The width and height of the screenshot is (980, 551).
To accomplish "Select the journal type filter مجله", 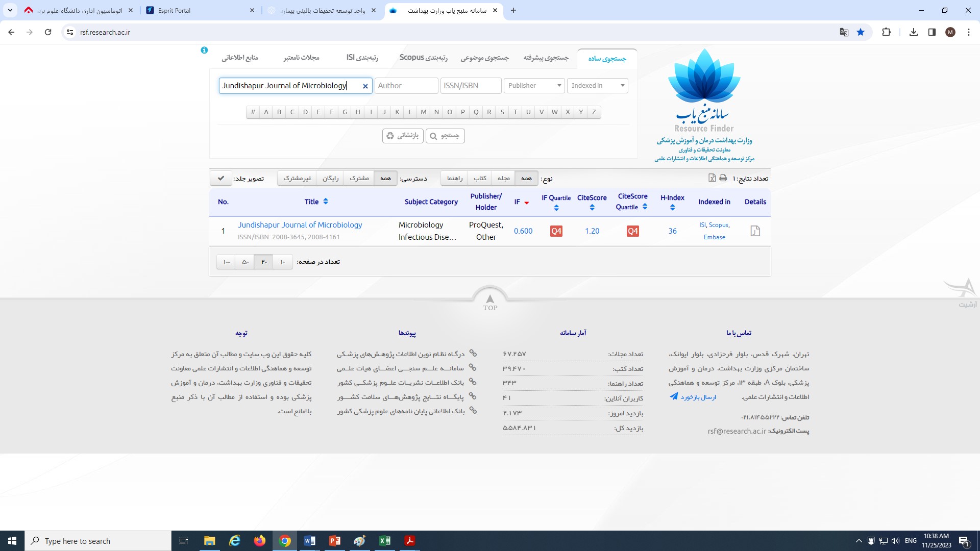I will tap(503, 178).
